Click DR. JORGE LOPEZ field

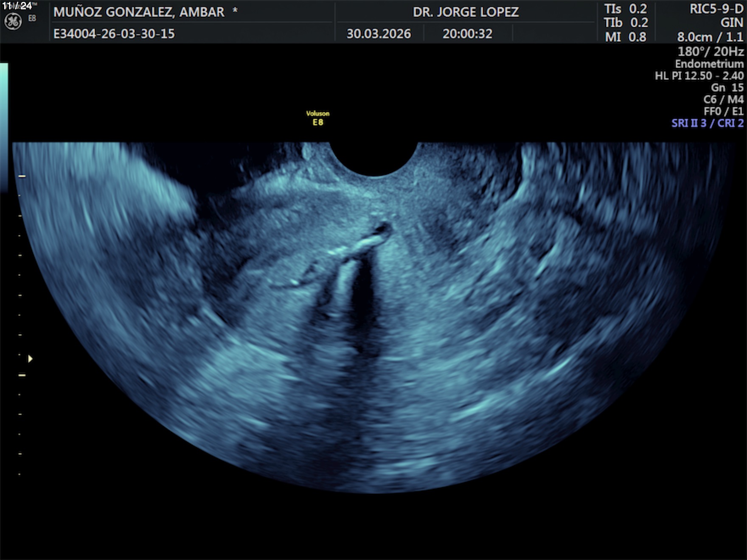pyautogui.click(x=466, y=12)
